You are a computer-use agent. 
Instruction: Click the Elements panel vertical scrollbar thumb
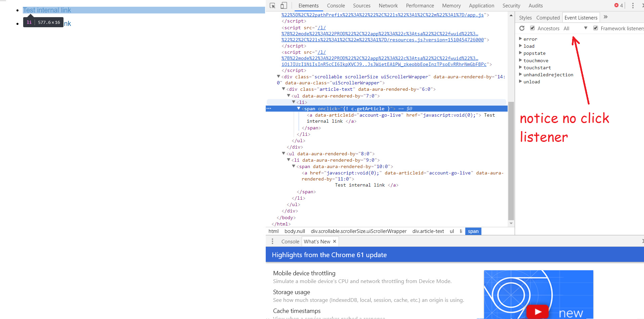pos(511,161)
